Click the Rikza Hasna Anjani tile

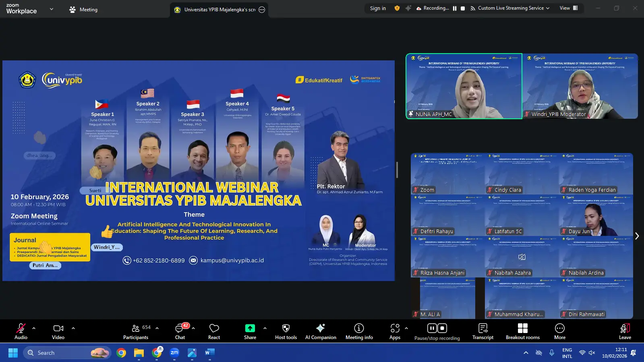(x=448, y=257)
